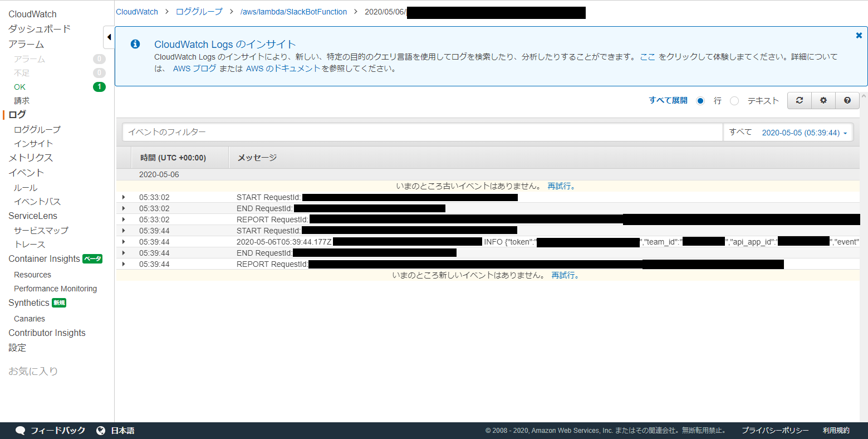Open the gear settings for log columns
868x439 pixels.
click(823, 100)
